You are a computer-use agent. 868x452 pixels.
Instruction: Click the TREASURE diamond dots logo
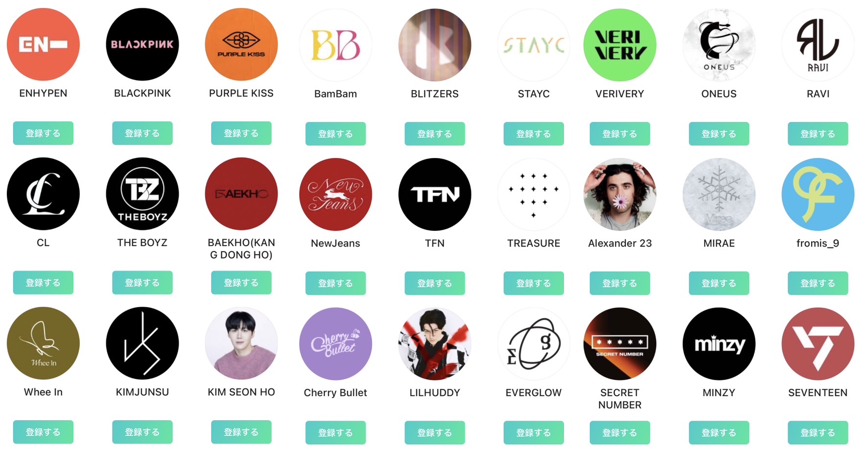(x=534, y=194)
